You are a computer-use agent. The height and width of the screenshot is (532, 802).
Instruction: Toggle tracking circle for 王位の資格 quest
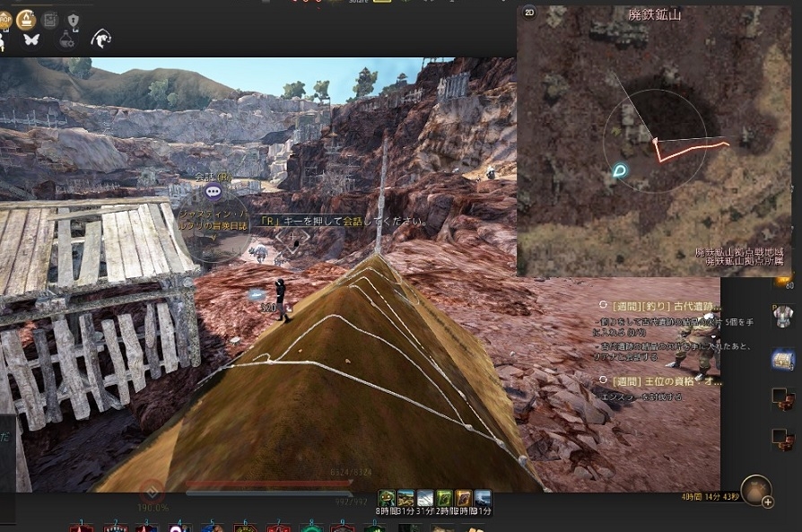pos(604,380)
